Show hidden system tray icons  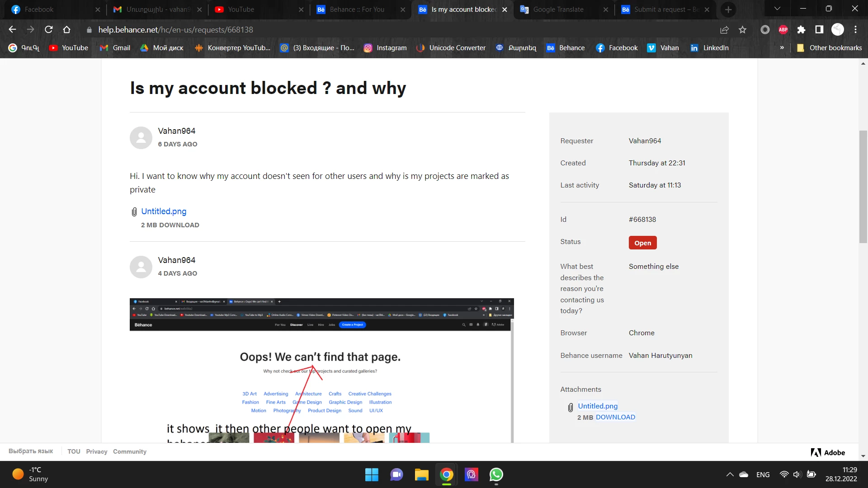point(730,474)
